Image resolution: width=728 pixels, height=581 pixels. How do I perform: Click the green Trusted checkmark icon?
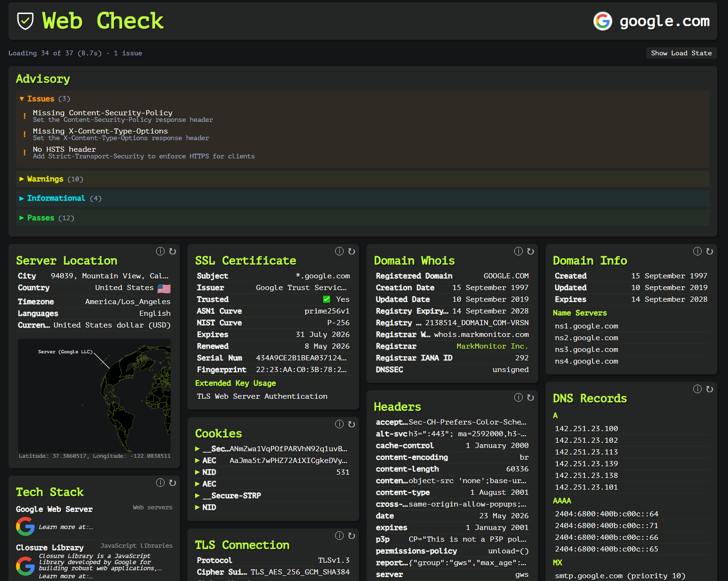pyautogui.click(x=327, y=299)
